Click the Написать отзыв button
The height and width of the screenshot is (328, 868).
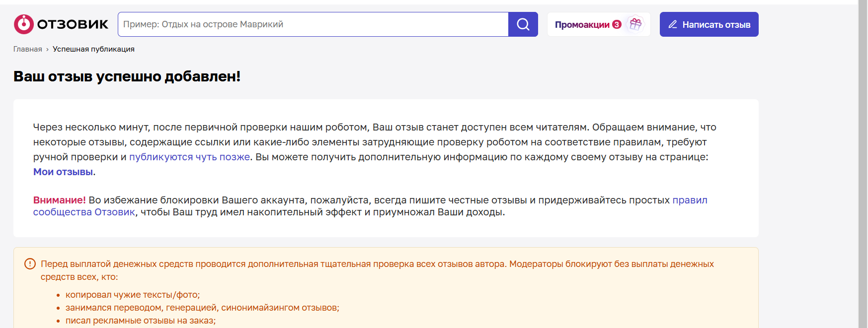(x=709, y=24)
